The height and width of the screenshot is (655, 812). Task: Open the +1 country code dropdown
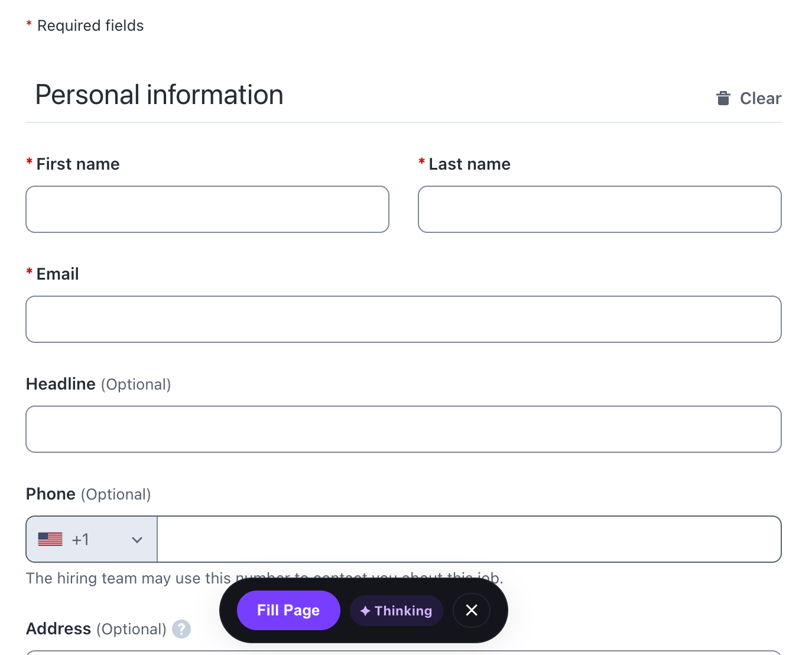92,539
